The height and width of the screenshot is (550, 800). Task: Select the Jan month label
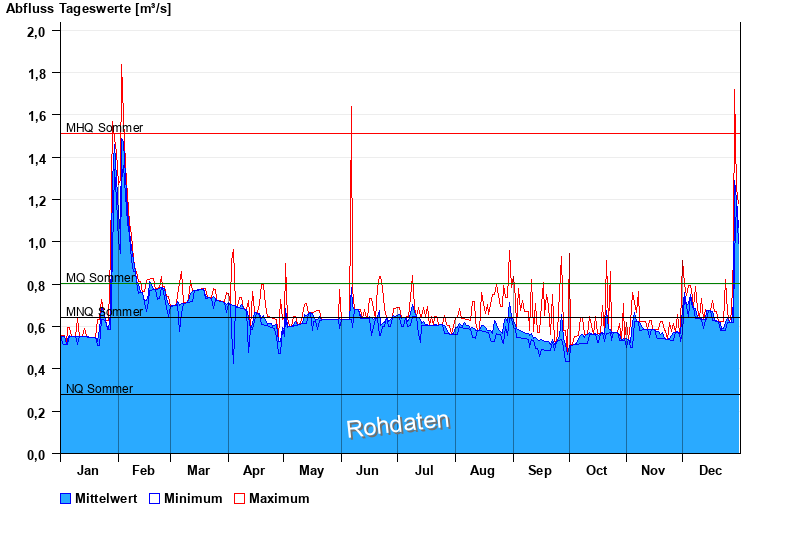[88, 471]
